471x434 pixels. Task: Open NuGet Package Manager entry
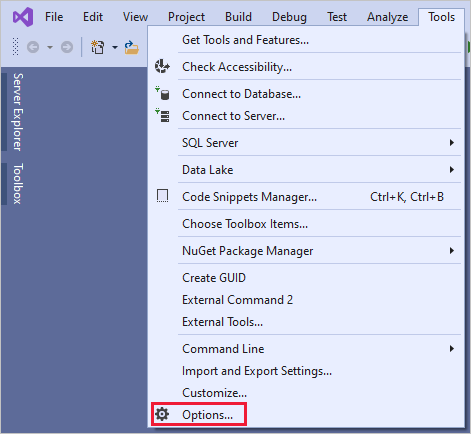tap(306, 251)
